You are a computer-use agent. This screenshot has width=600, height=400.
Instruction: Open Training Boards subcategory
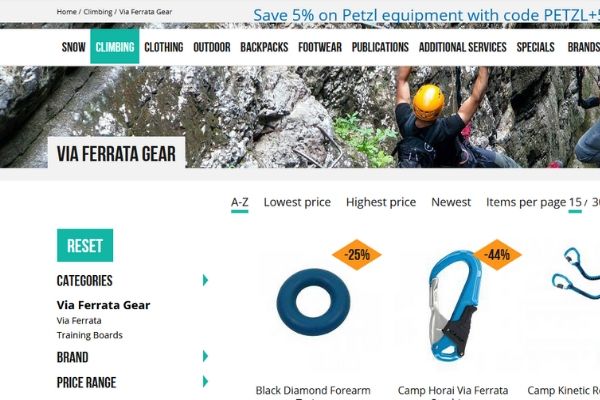(x=90, y=335)
